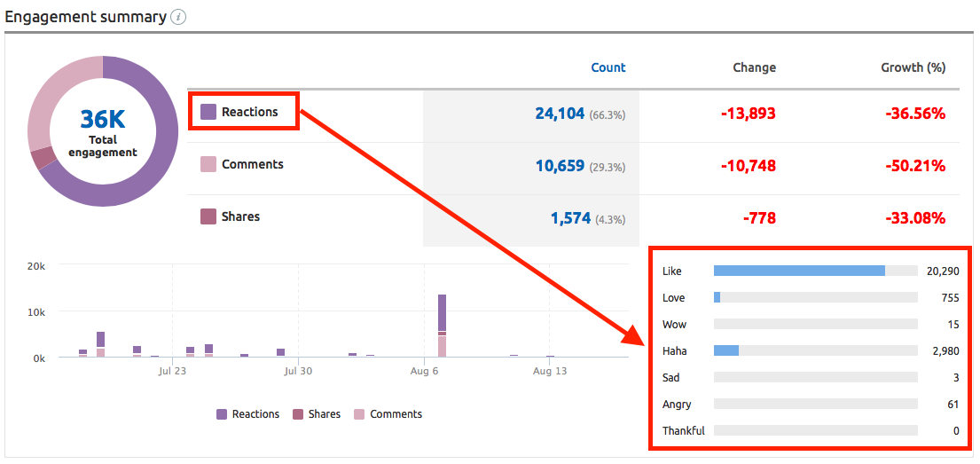This screenshot has width=980, height=464.
Task: Toggle Shares series in the chart legend
Action: click(x=317, y=414)
